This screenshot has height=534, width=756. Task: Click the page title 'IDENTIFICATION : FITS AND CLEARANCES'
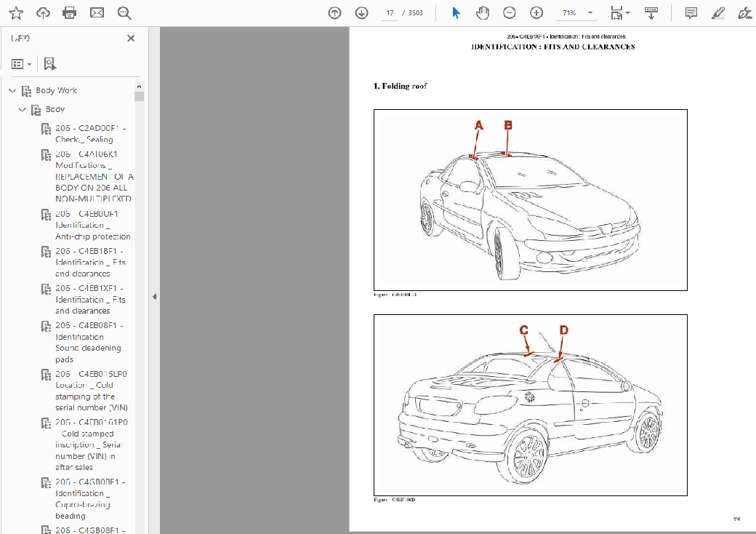pos(553,47)
